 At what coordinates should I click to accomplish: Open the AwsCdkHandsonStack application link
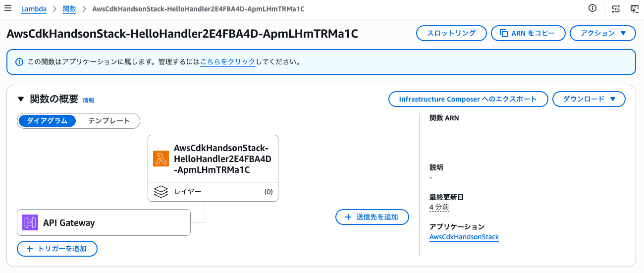coord(464,237)
